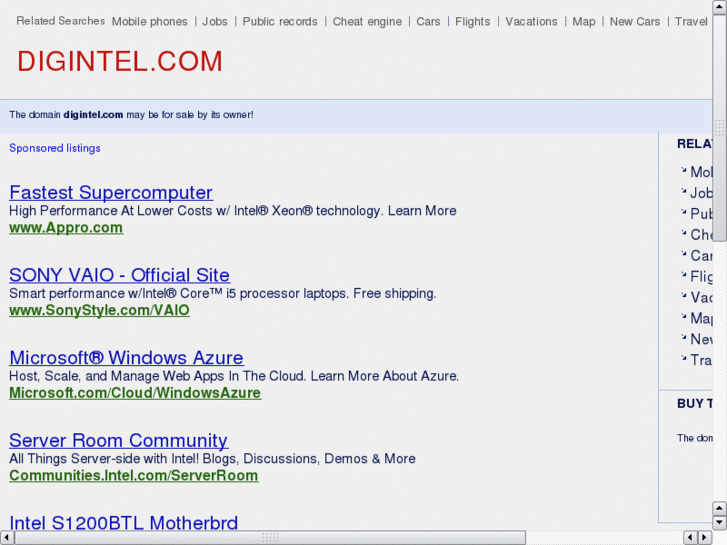Click the inner frame scroll down arrow

pos(720,522)
